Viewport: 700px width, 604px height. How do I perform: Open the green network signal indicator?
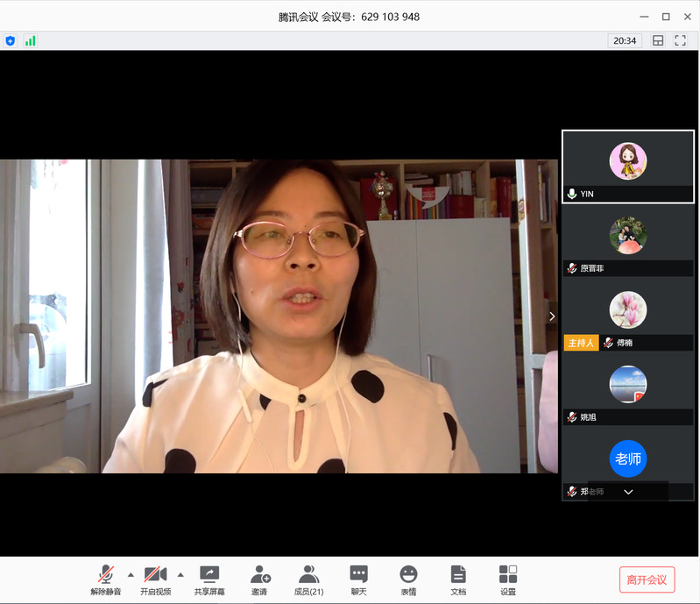point(31,40)
